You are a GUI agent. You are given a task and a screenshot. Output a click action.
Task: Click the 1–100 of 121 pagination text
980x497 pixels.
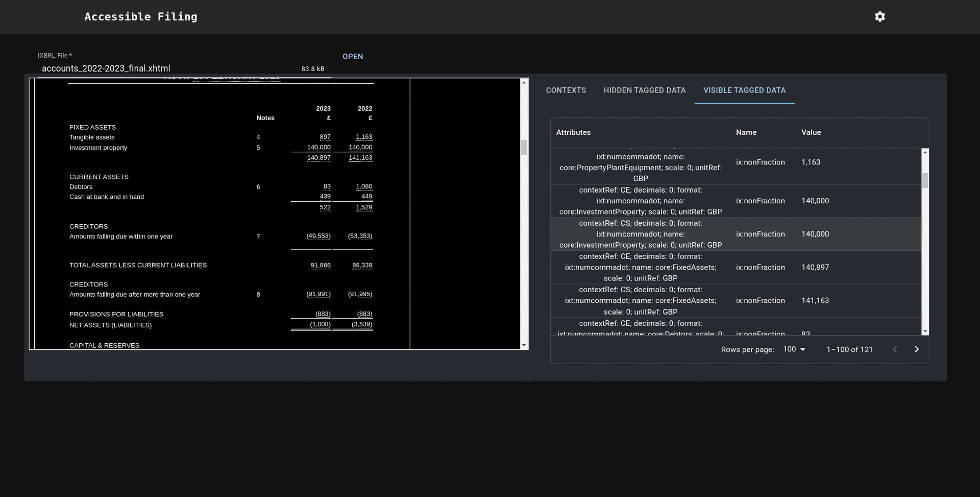[x=849, y=349]
